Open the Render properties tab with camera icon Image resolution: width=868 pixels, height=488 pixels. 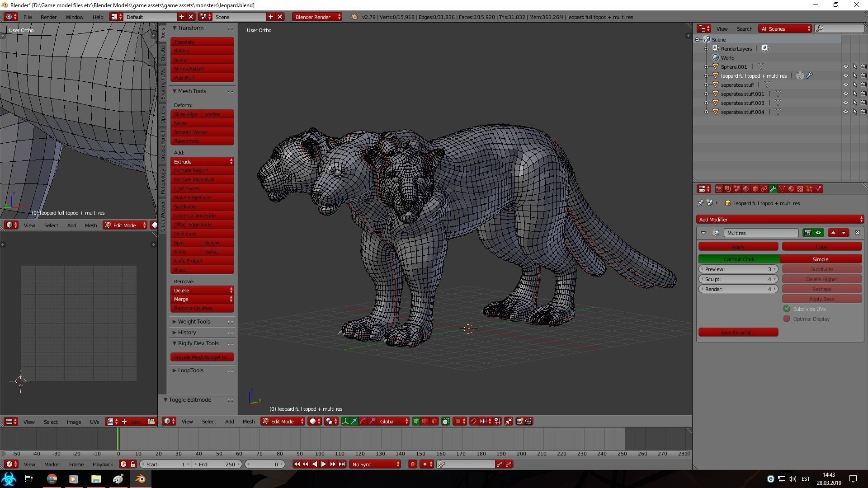pos(719,189)
